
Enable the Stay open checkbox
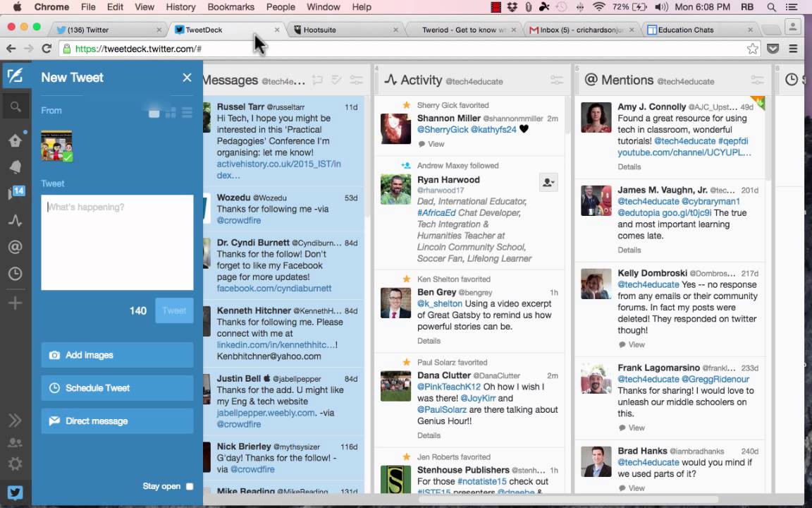pyautogui.click(x=190, y=486)
